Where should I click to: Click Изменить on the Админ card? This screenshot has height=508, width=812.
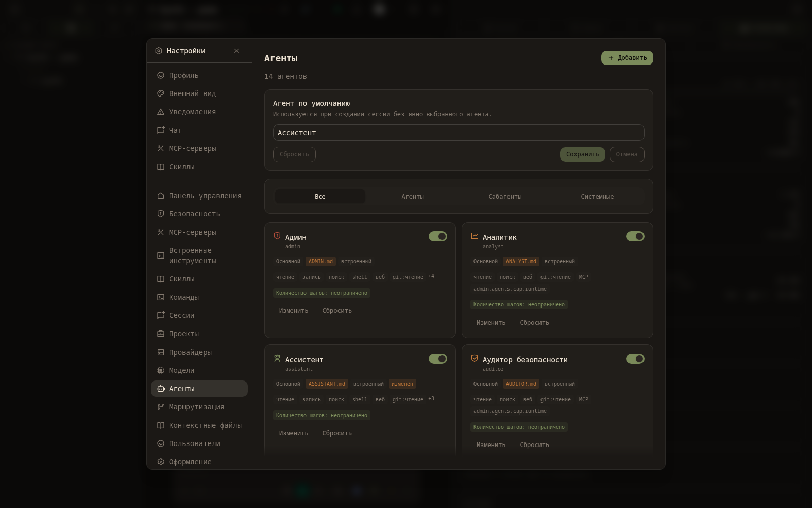[294, 311]
